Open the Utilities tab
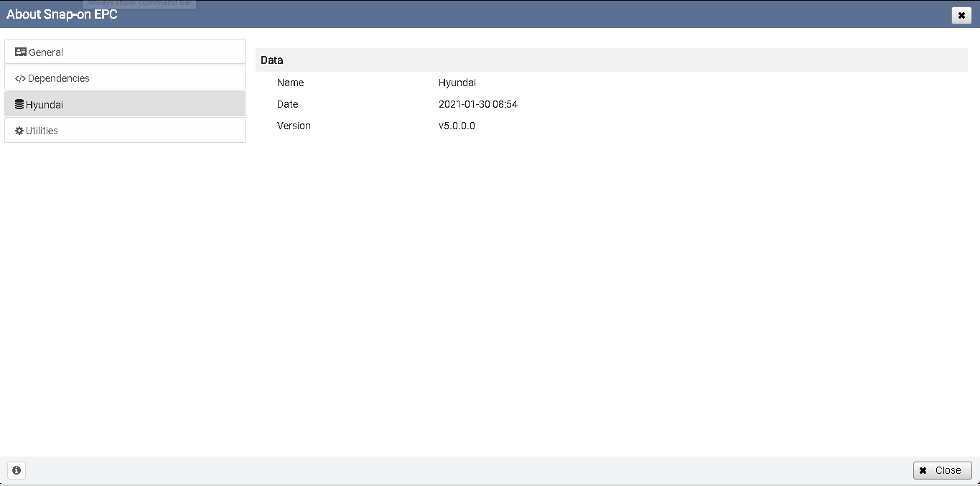Image resolution: width=980 pixels, height=486 pixels. [x=125, y=130]
